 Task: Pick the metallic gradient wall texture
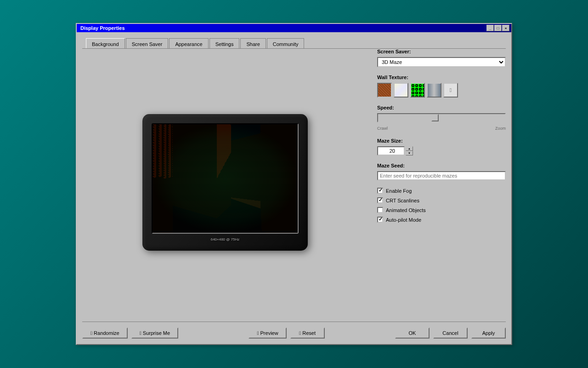[x=434, y=90]
